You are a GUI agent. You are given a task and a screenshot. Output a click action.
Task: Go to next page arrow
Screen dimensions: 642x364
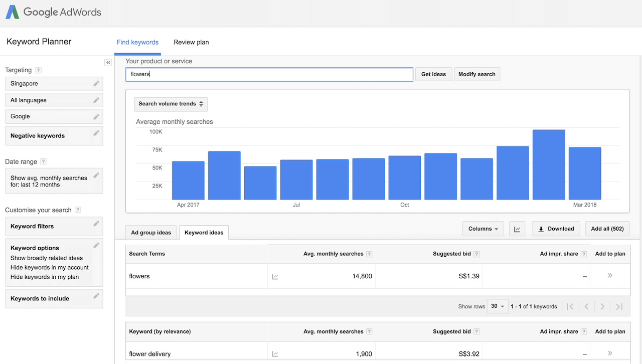click(x=602, y=306)
